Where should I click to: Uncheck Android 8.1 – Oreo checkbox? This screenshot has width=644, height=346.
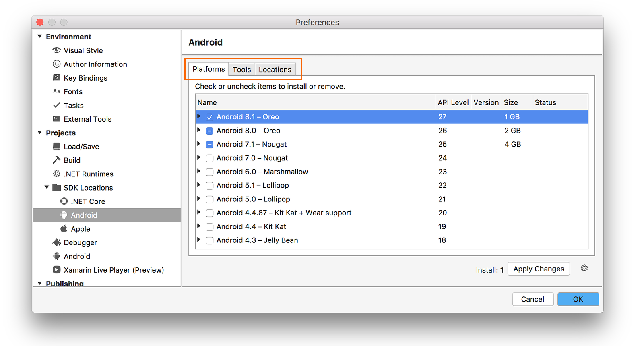coord(210,117)
